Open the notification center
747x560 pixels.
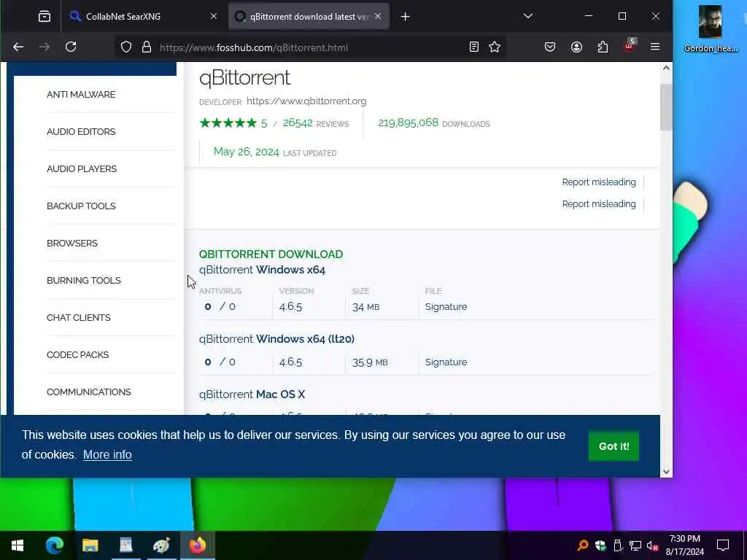tap(723, 545)
